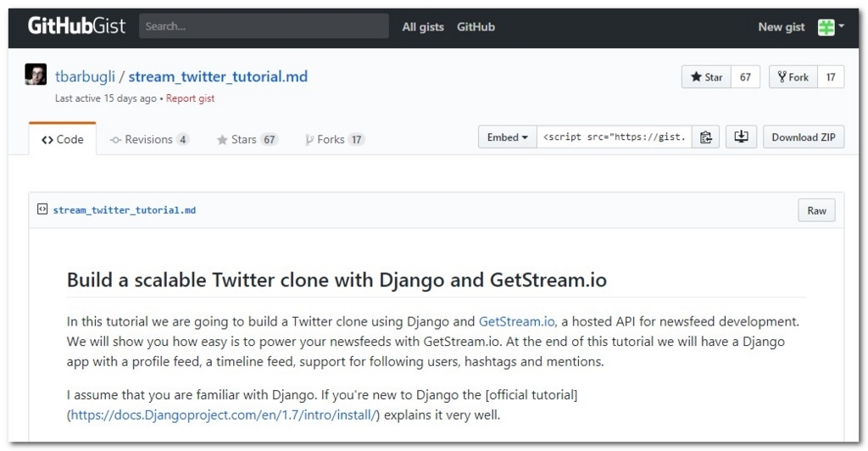The height and width of the screenshot is (451, 868).
Task: Copy embed script with clipboard icon
Action: [x=705, y=137]
